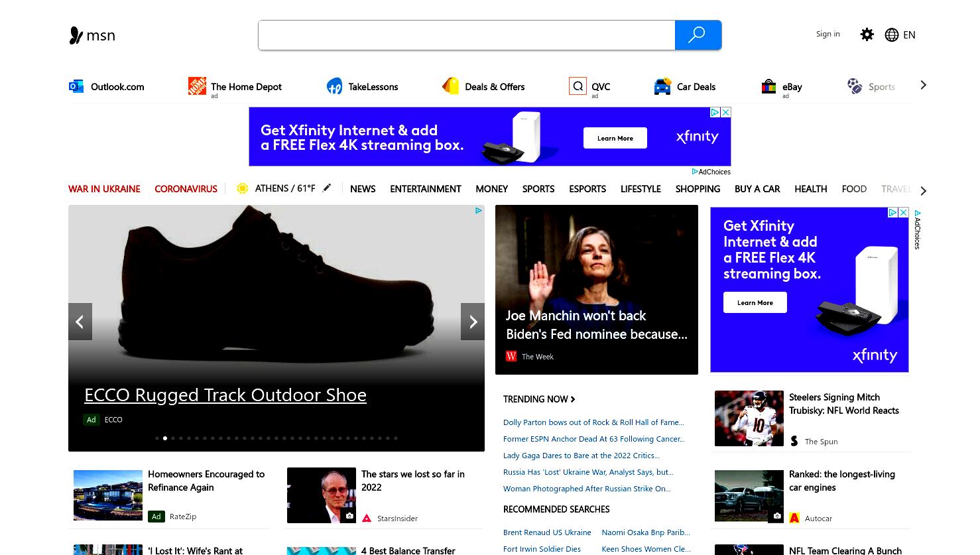980x555 pixels.
Task: Open Steelers Signing Mitch Trubisky article
Action: pyautogui.click(x=843, y=404)
